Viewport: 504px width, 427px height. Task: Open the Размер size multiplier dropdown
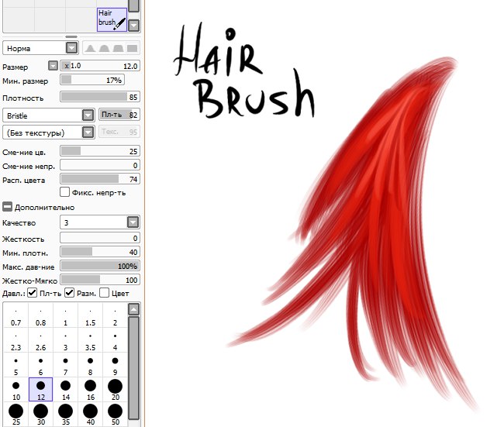[x=53, y=66]
